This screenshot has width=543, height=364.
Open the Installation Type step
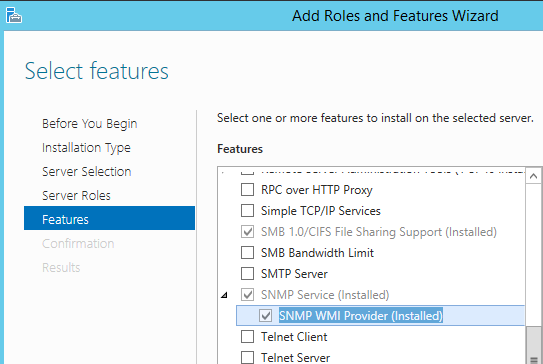click(x=86, y=148)
